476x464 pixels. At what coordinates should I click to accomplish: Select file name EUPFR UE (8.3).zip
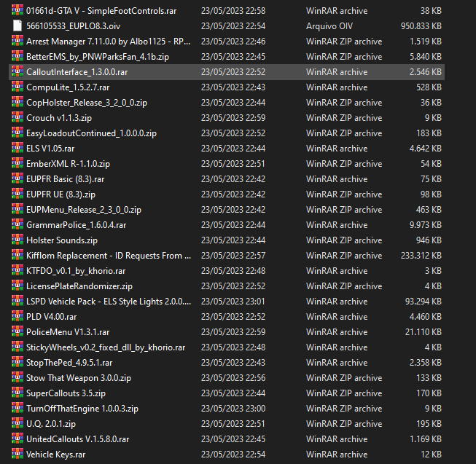pyautogui.click(x=61, y=194)
